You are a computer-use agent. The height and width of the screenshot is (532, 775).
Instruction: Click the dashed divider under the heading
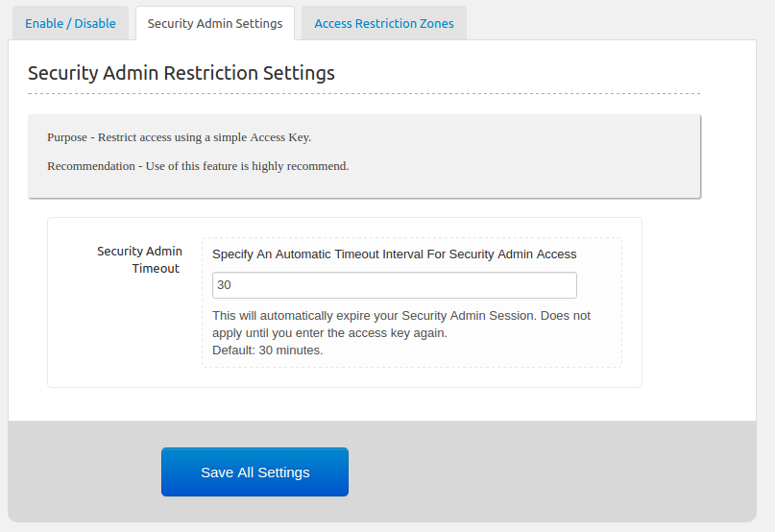coord(363,93)
